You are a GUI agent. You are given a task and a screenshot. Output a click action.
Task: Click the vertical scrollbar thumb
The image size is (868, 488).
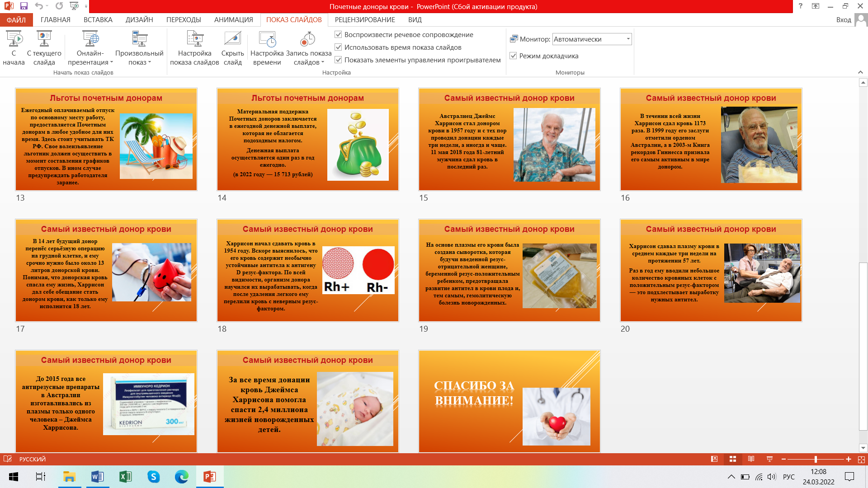[863, 346]
